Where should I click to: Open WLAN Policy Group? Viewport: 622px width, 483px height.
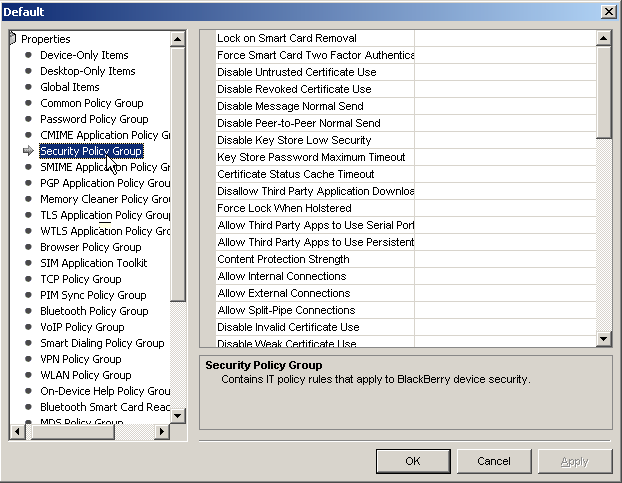[85, 375]
